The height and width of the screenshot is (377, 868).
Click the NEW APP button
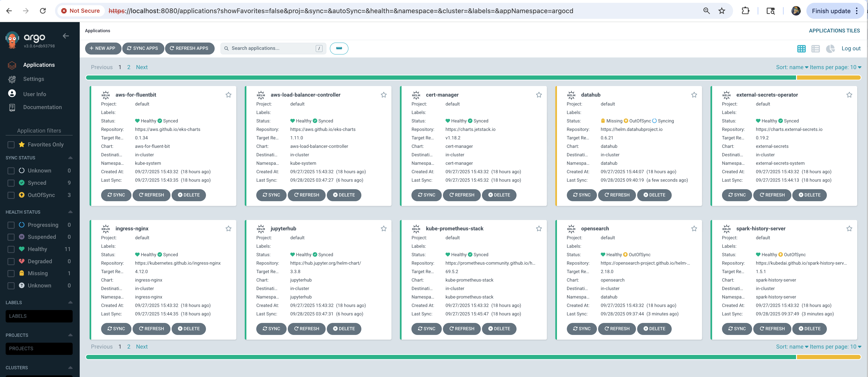click(103, 48)
